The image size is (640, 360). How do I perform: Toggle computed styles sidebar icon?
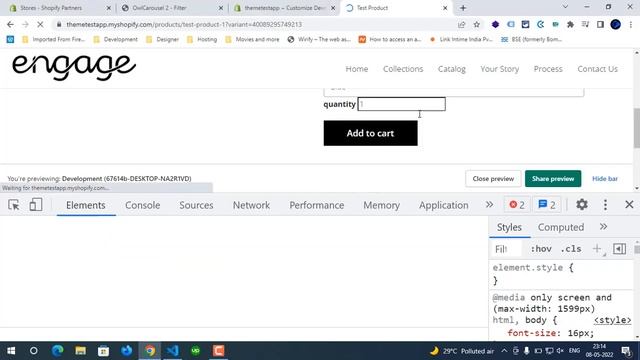tap(619, 249)
